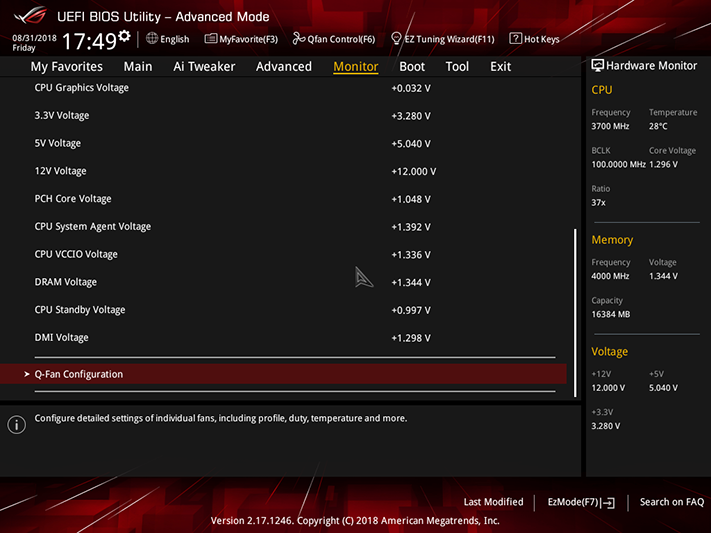Open the Exit tab
The width and height of the screenshot is (711, 533).
click(x=500, y=66)
